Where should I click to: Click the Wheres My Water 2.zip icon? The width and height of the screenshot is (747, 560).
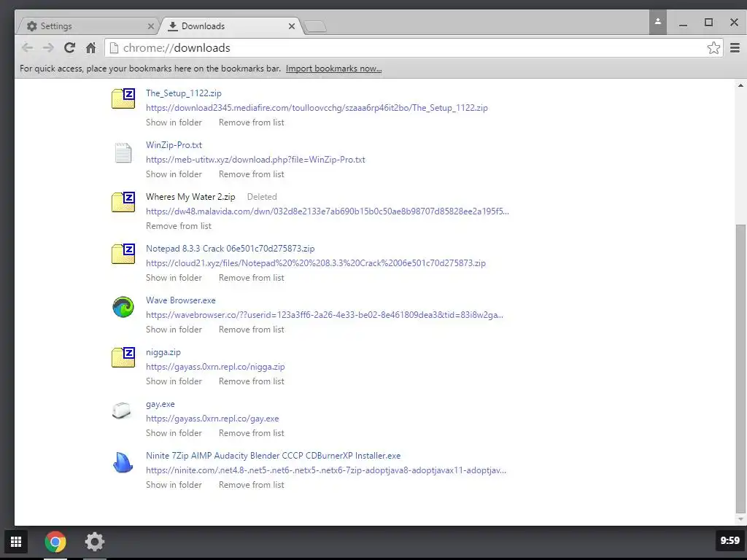pos(123,202)
